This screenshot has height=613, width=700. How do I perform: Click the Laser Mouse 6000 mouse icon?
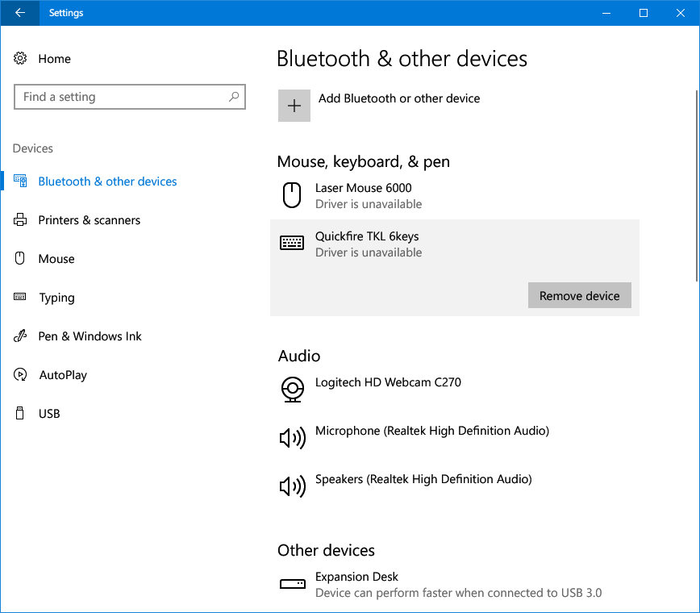point(292,195)
